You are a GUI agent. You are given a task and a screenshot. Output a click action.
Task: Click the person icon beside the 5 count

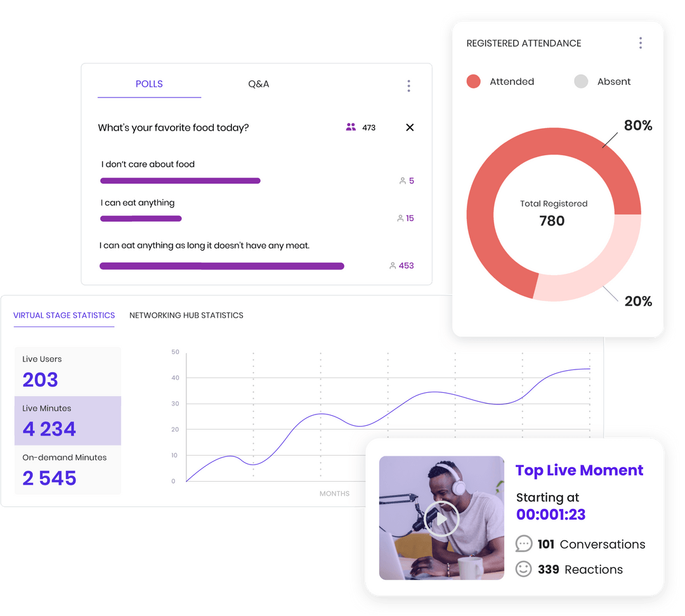401,180
